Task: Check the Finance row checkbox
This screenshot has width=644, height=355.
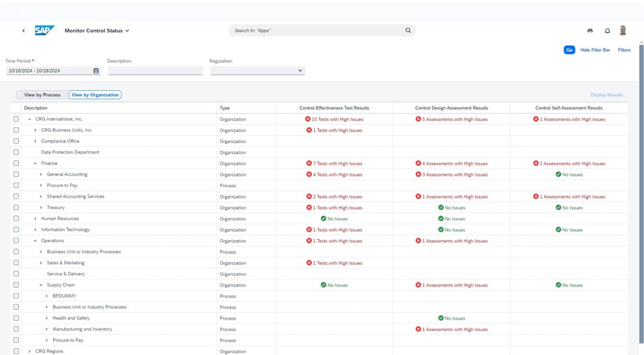Action: click(x=16, y=163)
